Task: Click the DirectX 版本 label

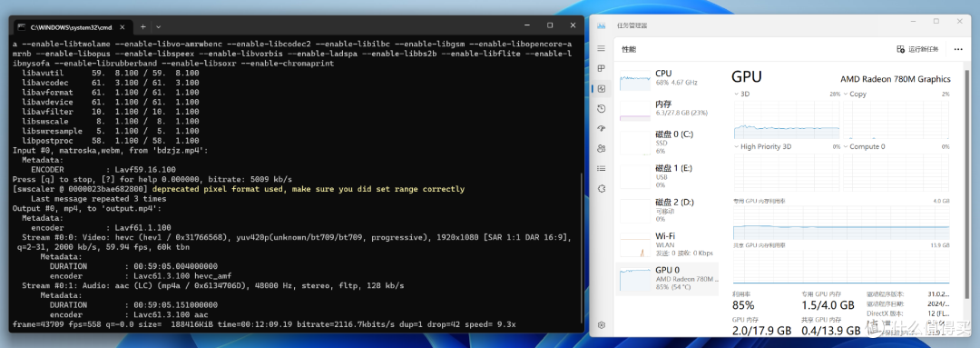Action: pyautogui.click(x=885, y=313)
